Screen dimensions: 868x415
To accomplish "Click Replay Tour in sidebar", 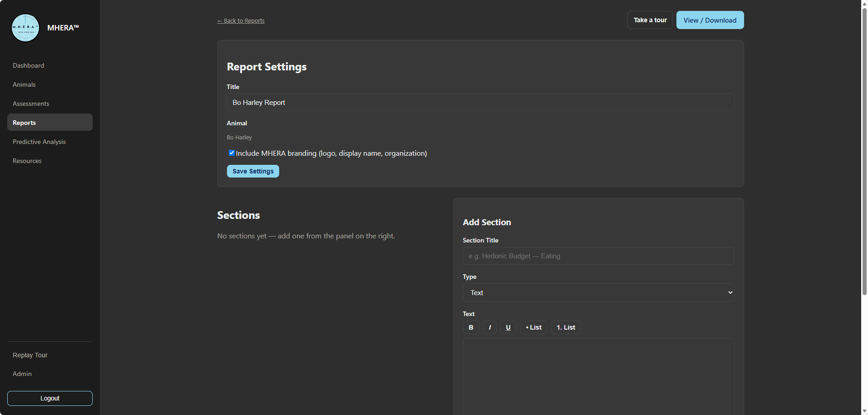I will tap(50, 355).
